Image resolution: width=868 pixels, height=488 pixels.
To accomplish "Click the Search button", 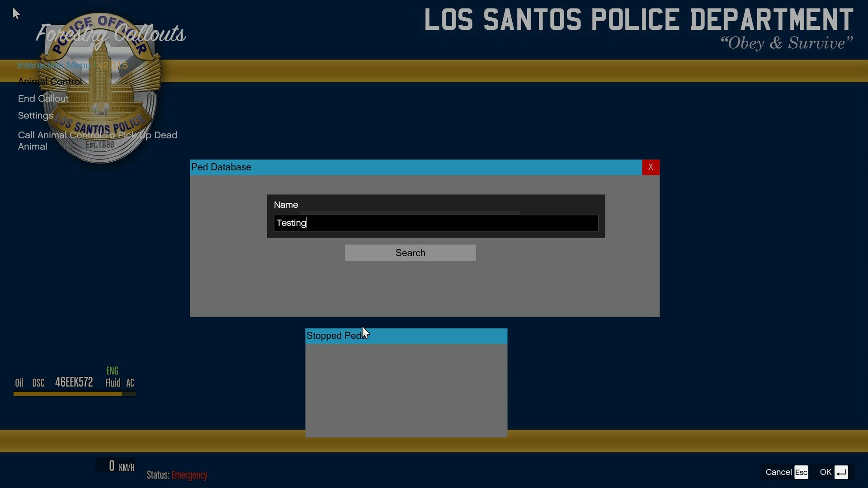I will 410,253.
